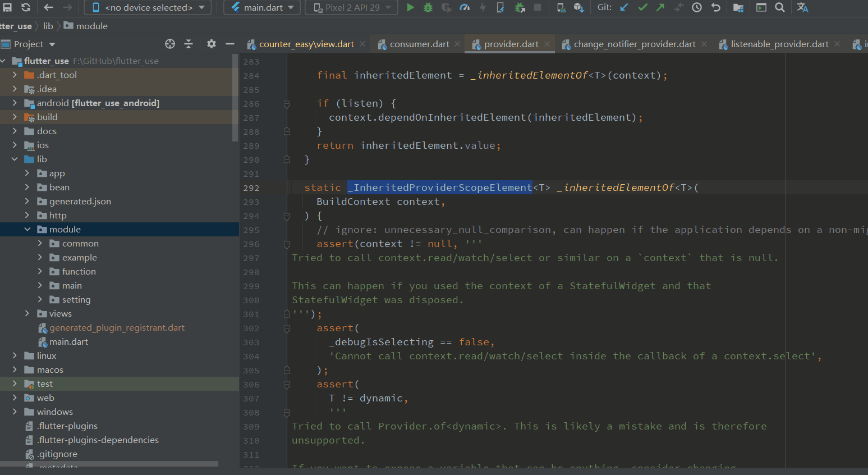Click Git Commit green checkmark

(642, 7)
